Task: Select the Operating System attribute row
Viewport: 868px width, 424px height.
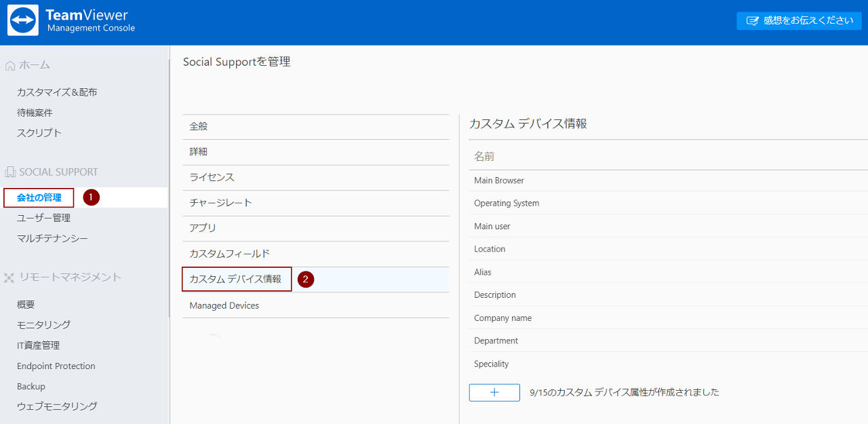Action: (x=668, y=204)
